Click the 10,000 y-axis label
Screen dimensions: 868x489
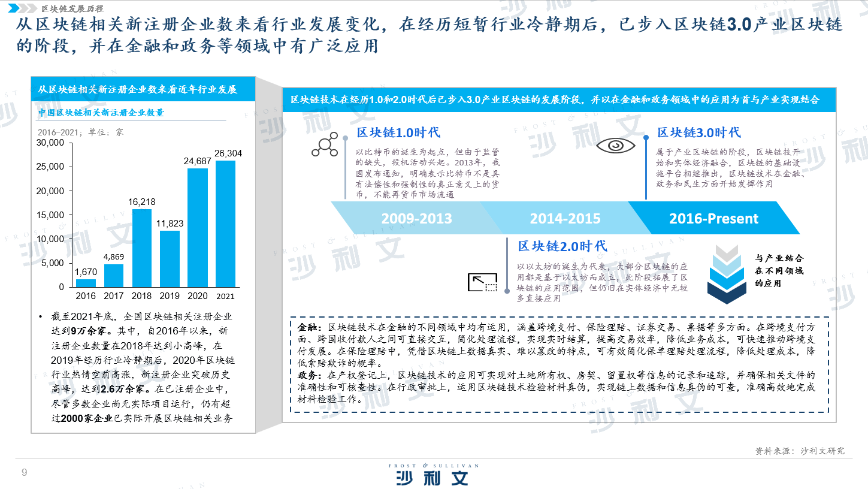[x=50, y=239]
